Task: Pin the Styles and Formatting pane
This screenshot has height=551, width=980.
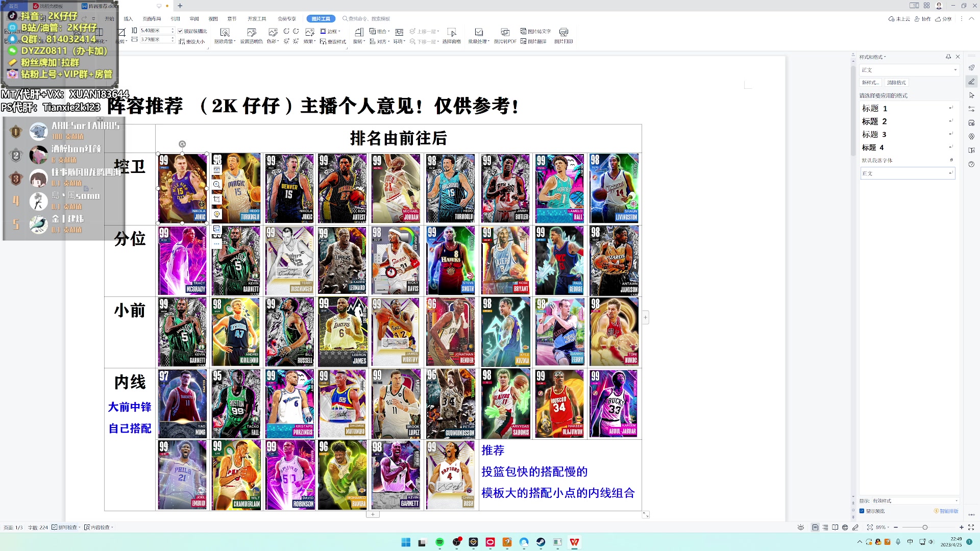Action: (x=948, y=57)
